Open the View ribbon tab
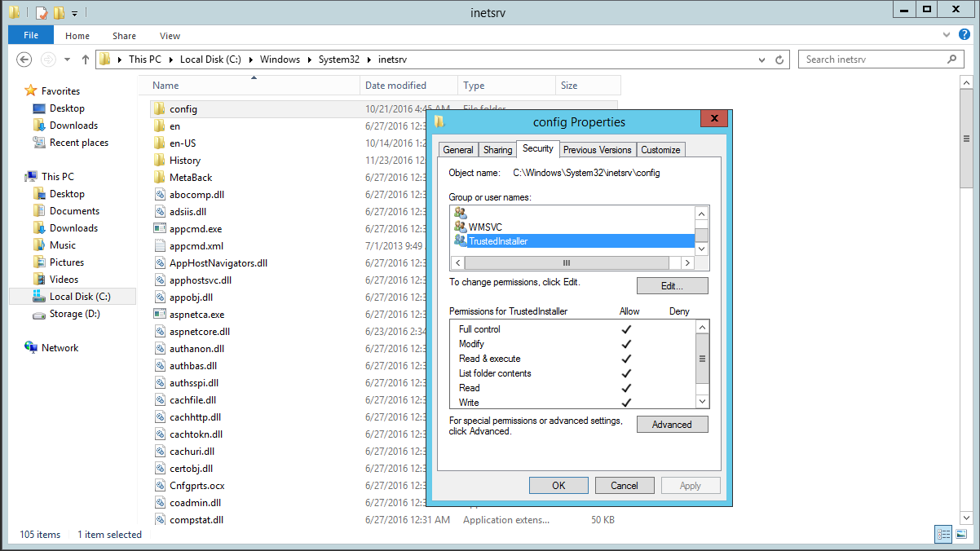The image size is (980, 551). click(170, 36)
